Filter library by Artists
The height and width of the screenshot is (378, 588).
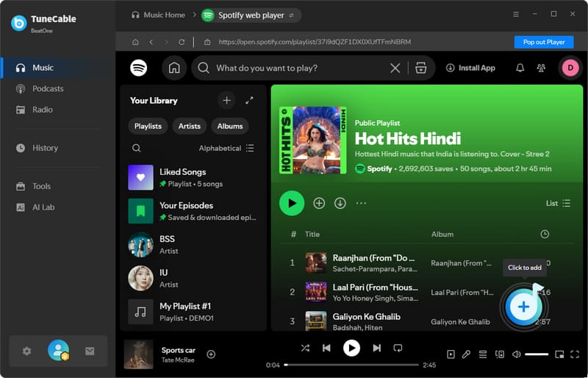pos(190,126)
